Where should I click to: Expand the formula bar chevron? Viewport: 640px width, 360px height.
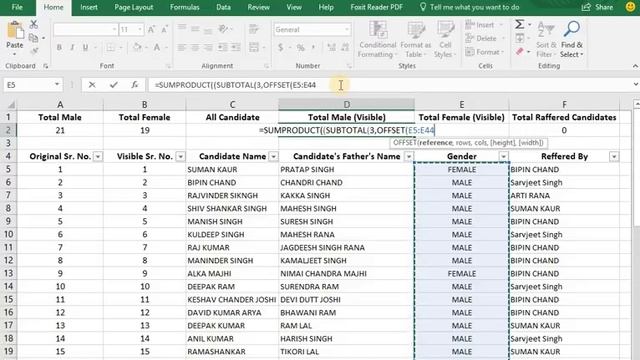636,84
